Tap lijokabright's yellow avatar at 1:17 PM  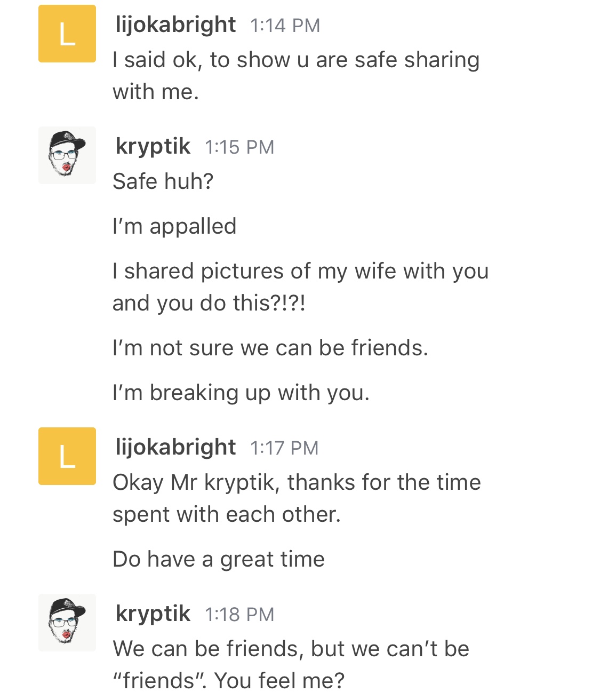pyautogui.click(x=67, y=456)
